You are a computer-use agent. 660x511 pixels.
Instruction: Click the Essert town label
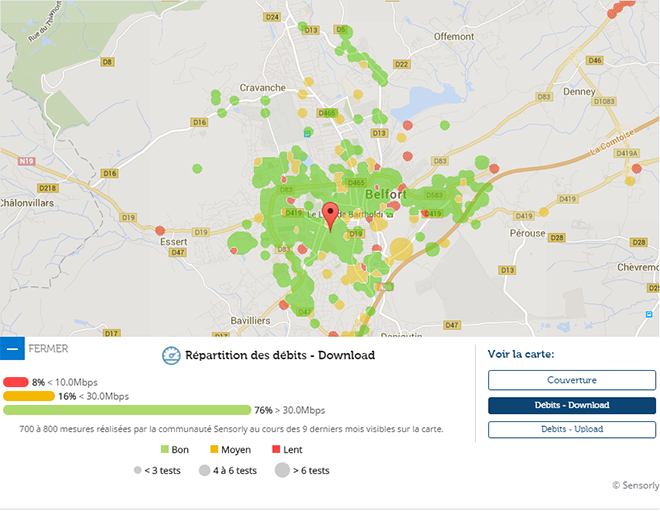click(173, 242)
